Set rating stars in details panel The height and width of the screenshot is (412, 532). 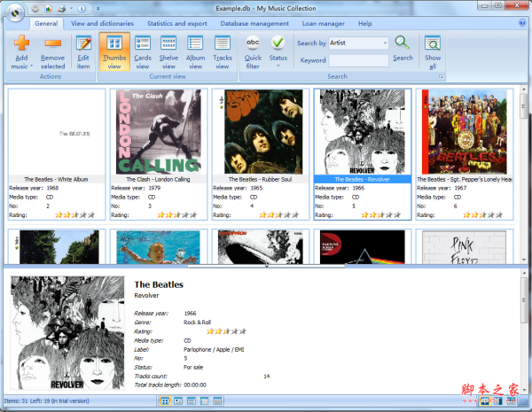(x=226, y=331)
